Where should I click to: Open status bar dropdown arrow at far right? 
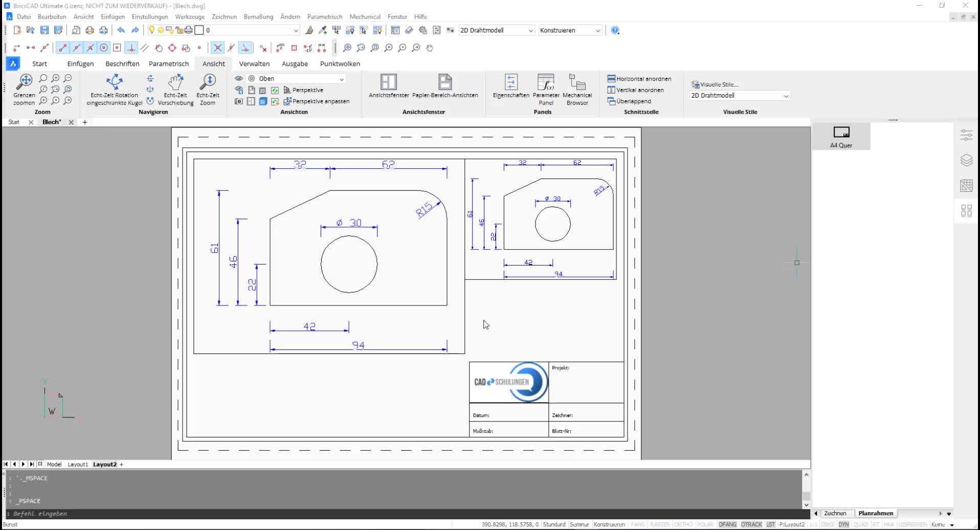click(952, 525)
